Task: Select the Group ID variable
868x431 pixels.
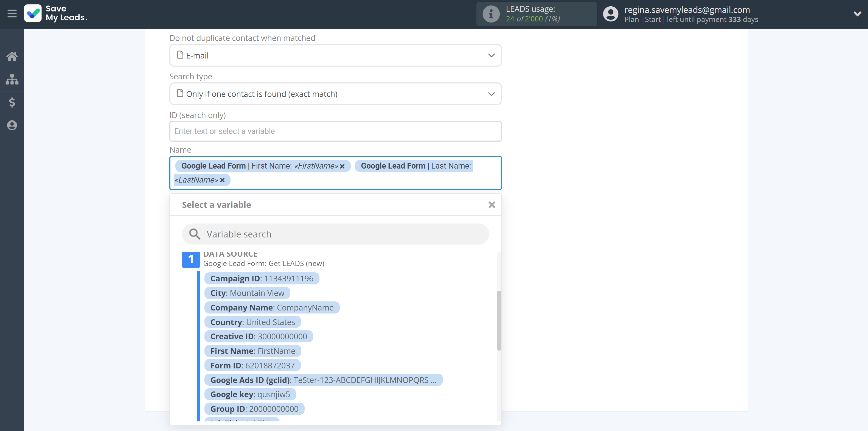Action: (x=254, y=409)
